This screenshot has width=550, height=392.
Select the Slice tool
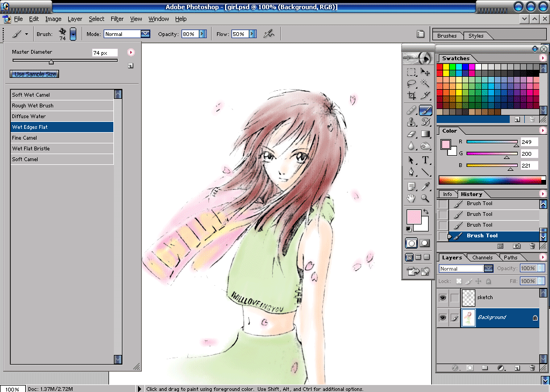click(x=425, y=95)
